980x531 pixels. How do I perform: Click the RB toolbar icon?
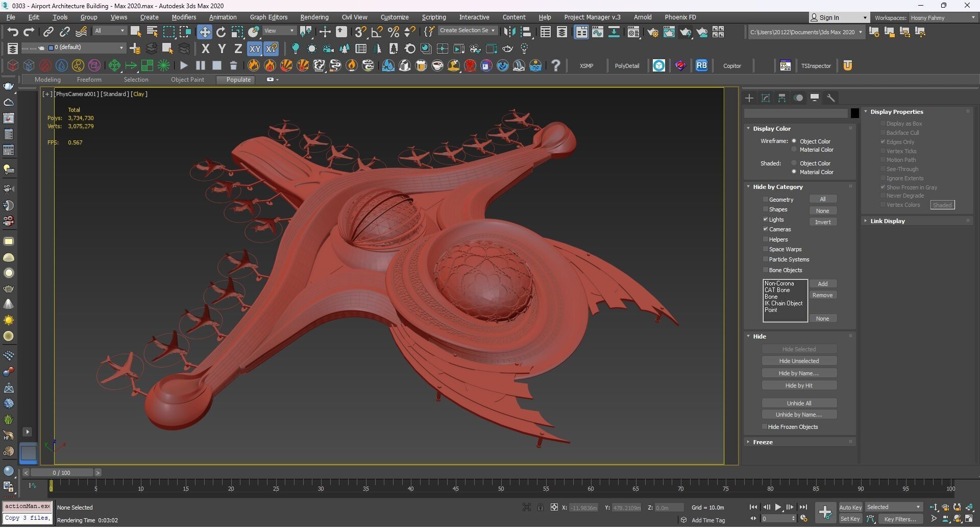702,65
